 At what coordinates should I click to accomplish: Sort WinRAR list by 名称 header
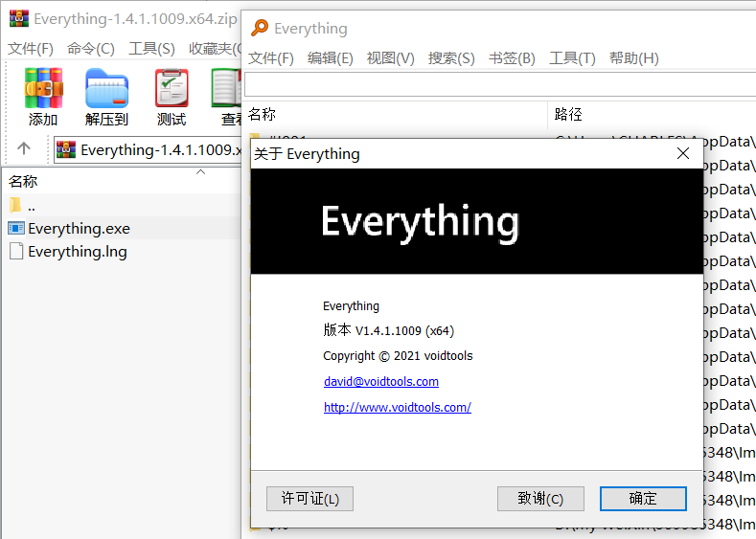[x=121, y=181]
